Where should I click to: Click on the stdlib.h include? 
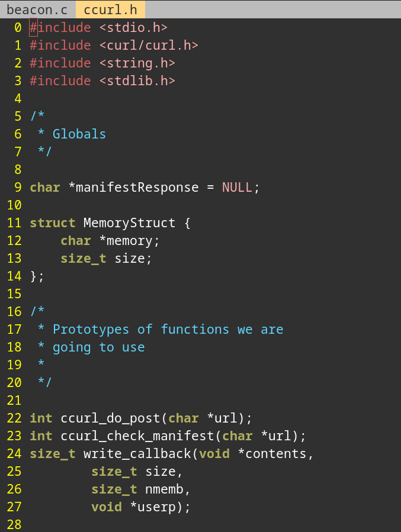click(x=137, y=81)
